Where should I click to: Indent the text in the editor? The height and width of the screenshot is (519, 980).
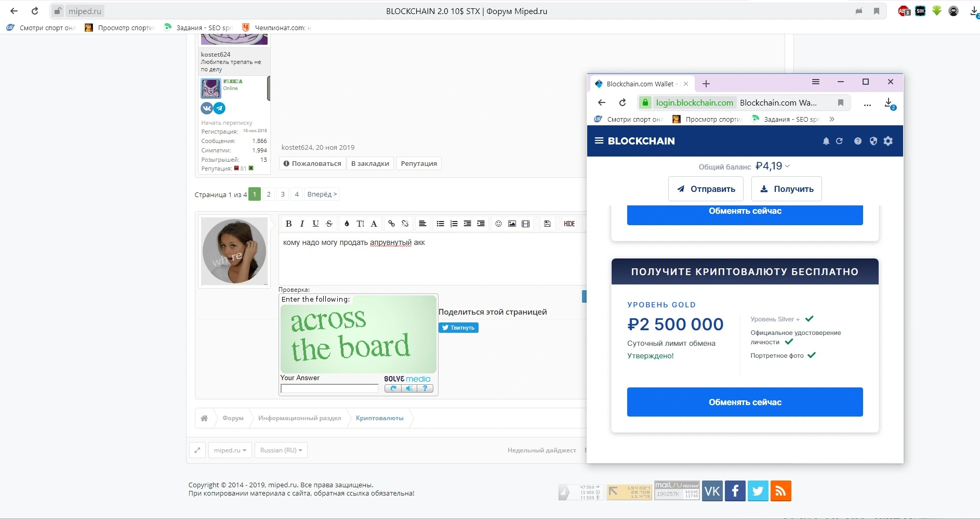pos(481,224)
